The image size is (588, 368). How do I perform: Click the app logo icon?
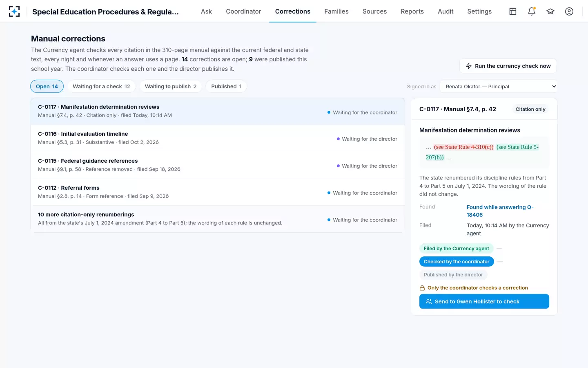click(14, 11)
